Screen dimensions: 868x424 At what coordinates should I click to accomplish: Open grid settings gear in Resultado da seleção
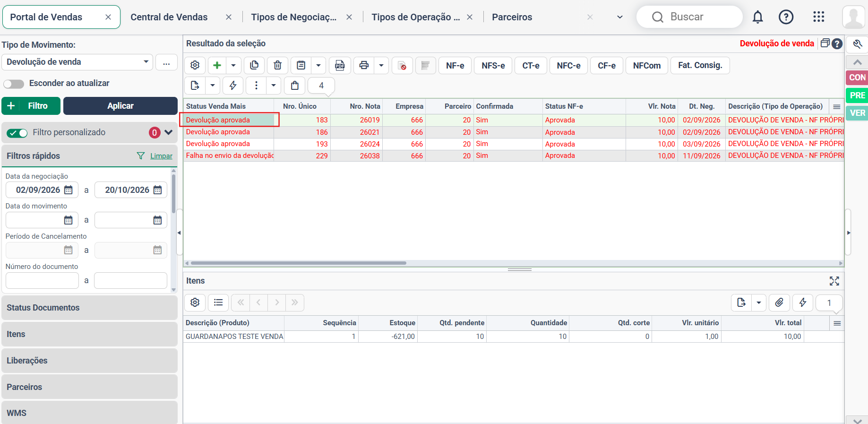pos(195,65)
